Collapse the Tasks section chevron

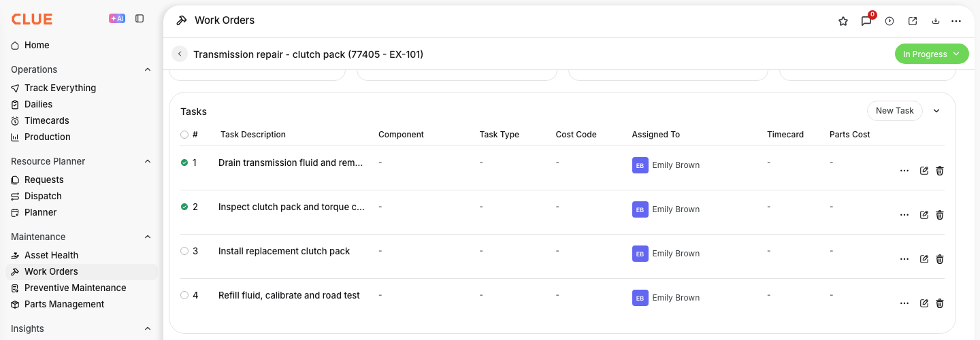[x=936, y=111]
